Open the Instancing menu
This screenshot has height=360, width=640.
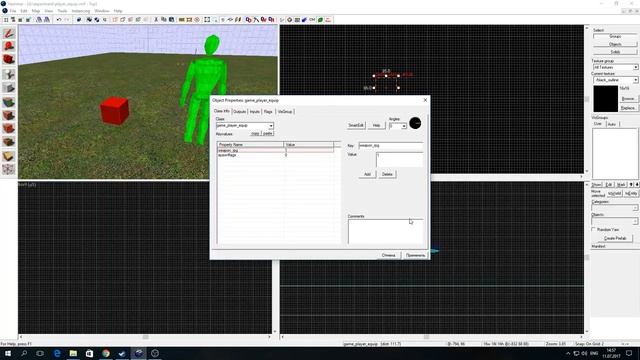click(x=80, y=11)
